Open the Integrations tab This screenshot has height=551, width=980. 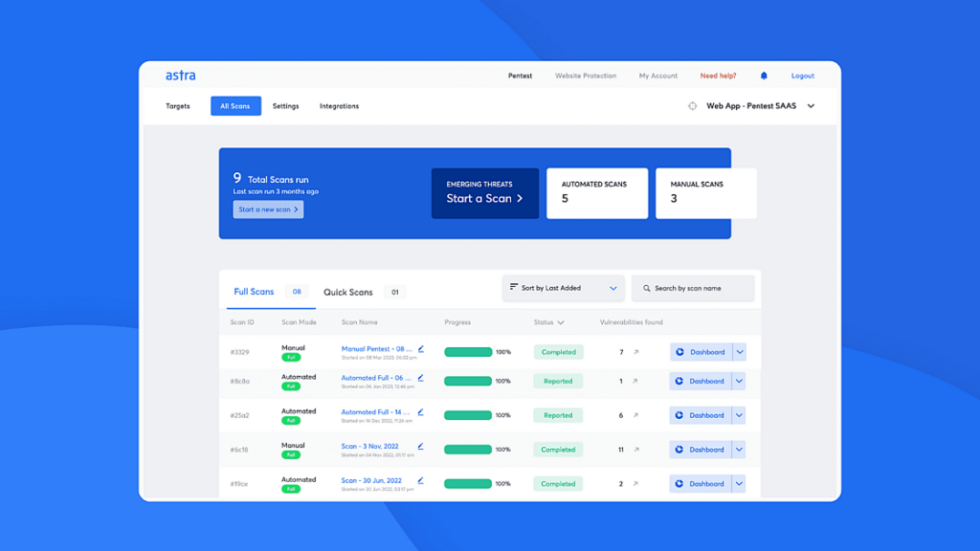pyautogui.click(x=340, y=106)
